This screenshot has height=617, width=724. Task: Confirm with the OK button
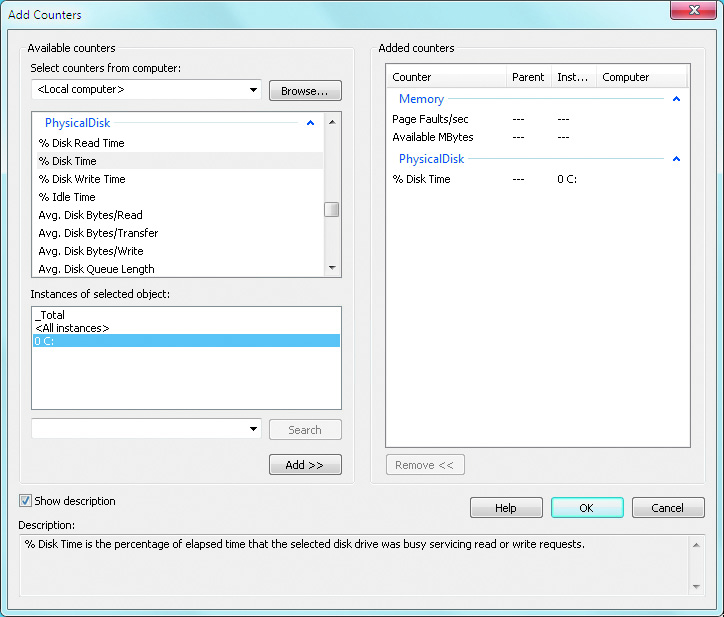point(587,508)
